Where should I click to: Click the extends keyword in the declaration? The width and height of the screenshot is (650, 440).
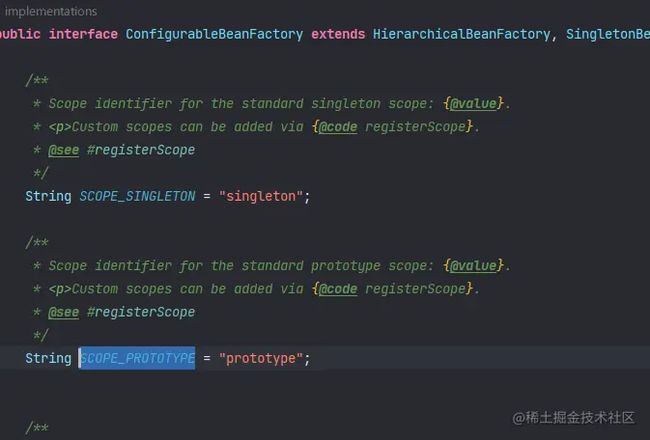click(x=338, y=34)
